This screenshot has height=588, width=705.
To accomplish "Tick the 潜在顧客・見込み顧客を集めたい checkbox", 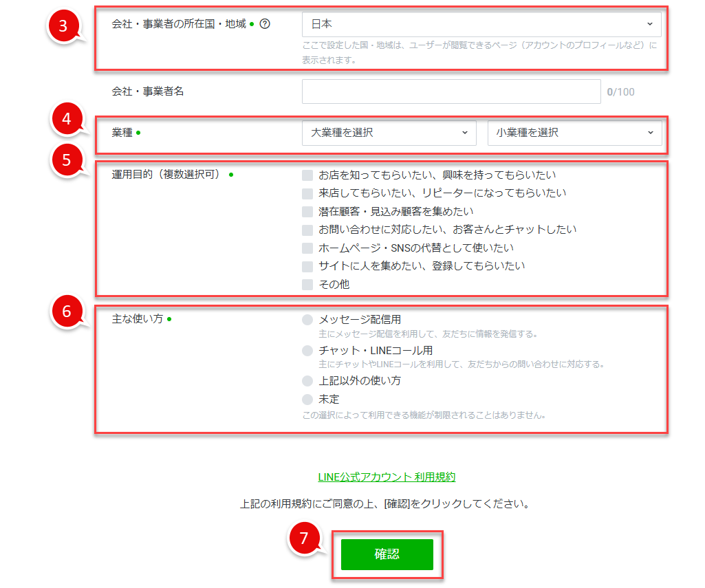I will pyautogui.click(x=307, y=212).
